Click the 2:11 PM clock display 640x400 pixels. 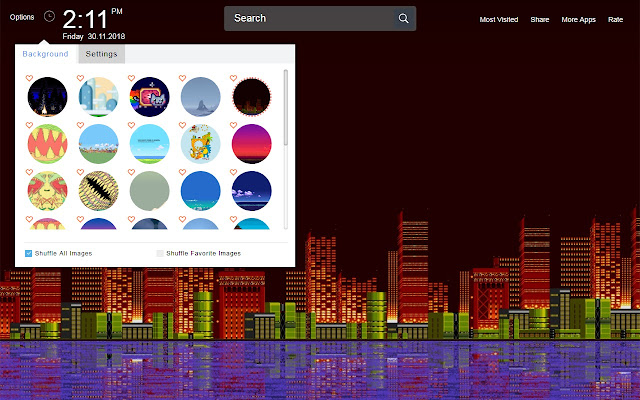click(x=93, y=19)
